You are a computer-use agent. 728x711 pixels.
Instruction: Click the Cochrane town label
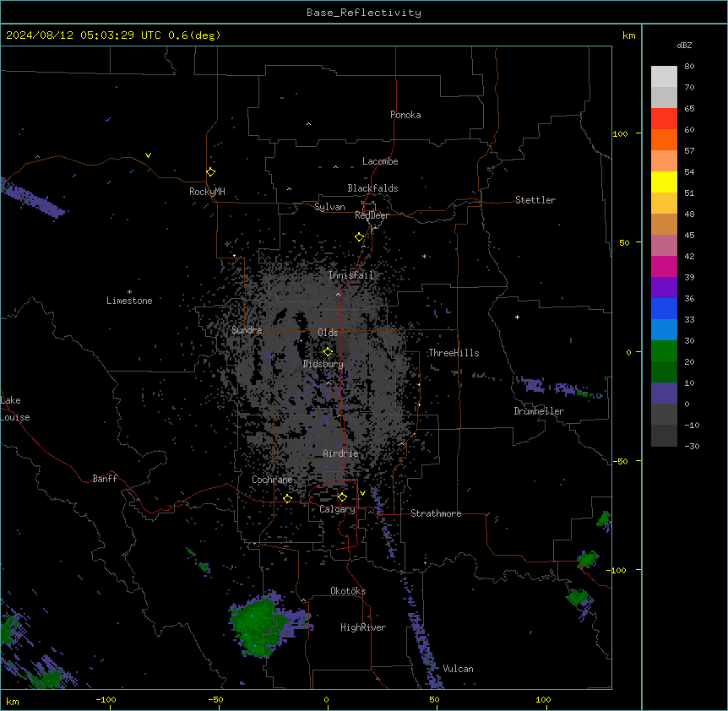point(272,480)
